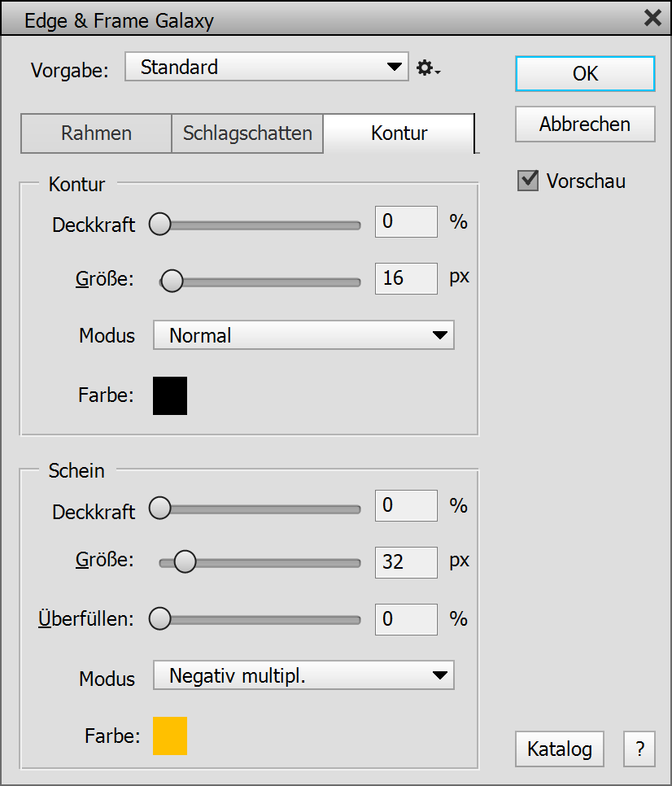Switch to the Schlagschatten tab
Viewport: 672px width, 786px height.
pyautogui.click(x=247, y=133)
